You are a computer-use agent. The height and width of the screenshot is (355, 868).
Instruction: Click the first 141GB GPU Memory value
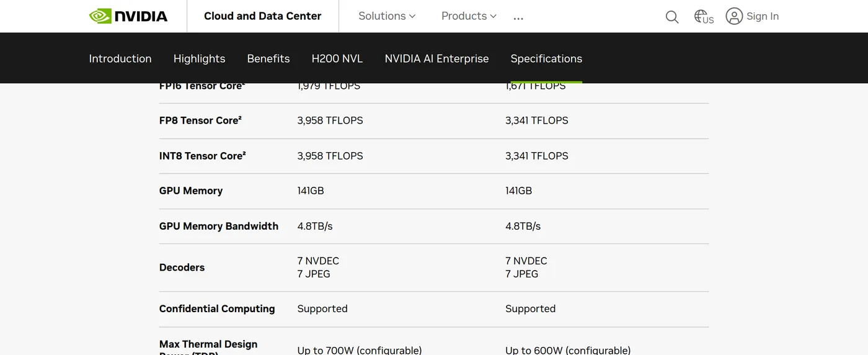[311, 191]
